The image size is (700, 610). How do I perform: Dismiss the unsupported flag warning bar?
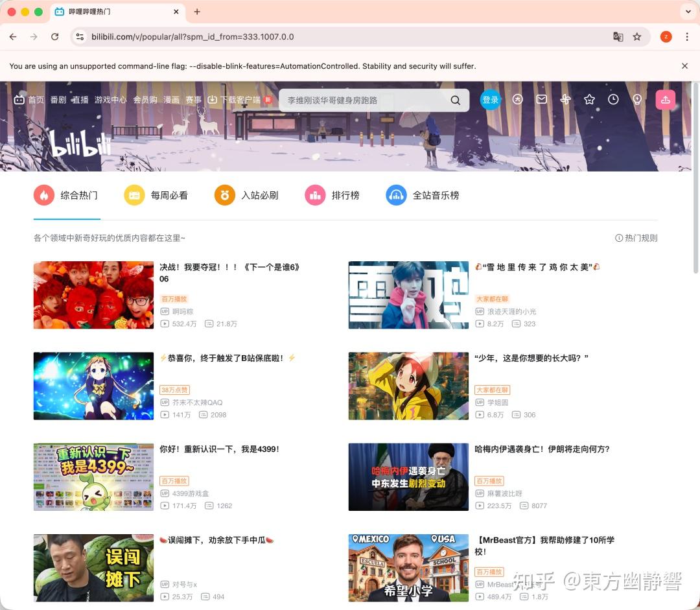684,65
